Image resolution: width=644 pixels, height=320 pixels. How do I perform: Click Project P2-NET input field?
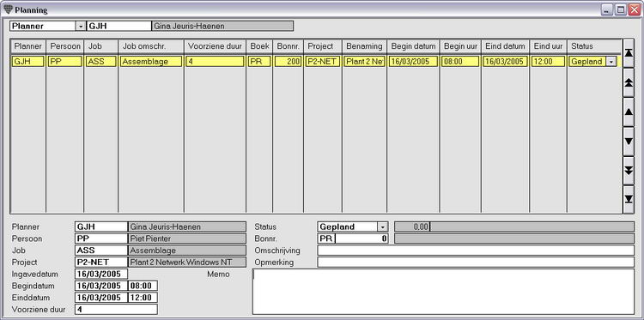tap(101, 263)
